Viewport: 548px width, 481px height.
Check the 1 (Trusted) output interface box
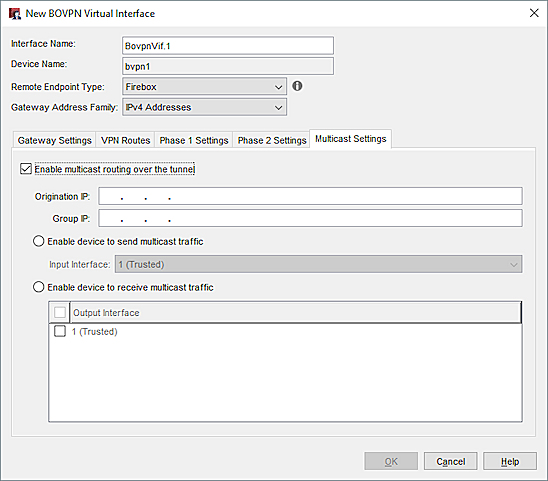[60, 331]
